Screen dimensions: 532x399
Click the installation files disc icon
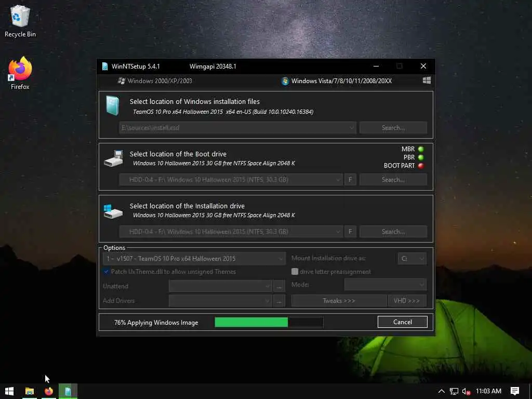112,105
